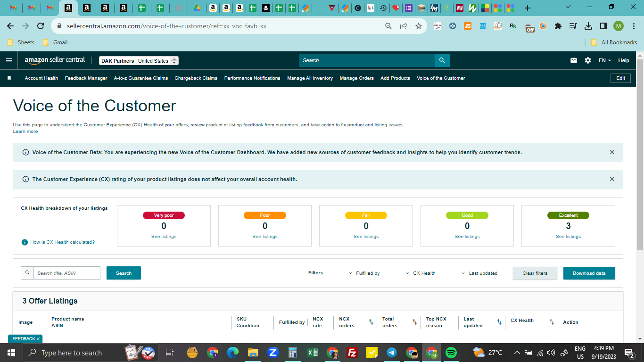Open Spotify from the taskbar
Image resolution: width=644 pixels, height=362 pixels.
click(x=451, y=353)
